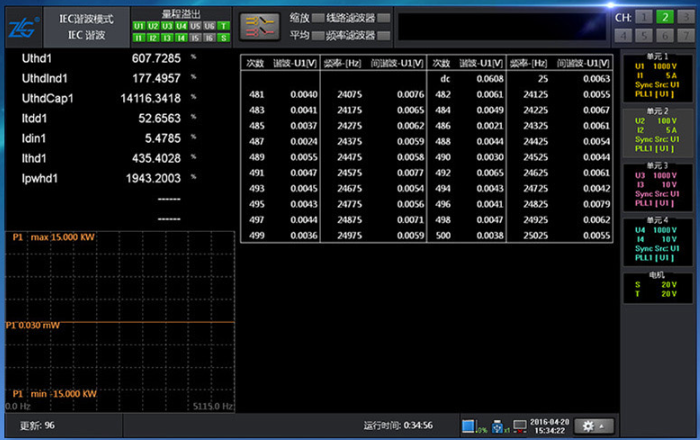
Task: Open the 单元3 unit settings panel
Action: [658, 186]
